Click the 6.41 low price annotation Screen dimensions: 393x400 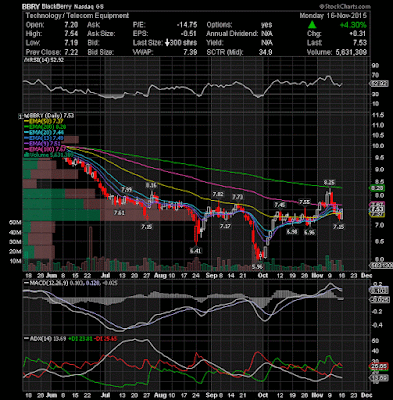point(195,250)
